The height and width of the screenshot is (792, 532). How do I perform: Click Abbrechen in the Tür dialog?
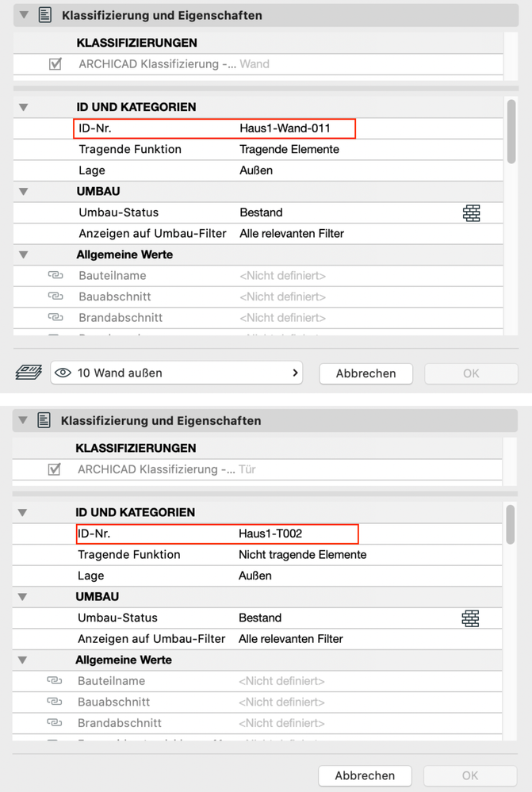coord(366,775)
